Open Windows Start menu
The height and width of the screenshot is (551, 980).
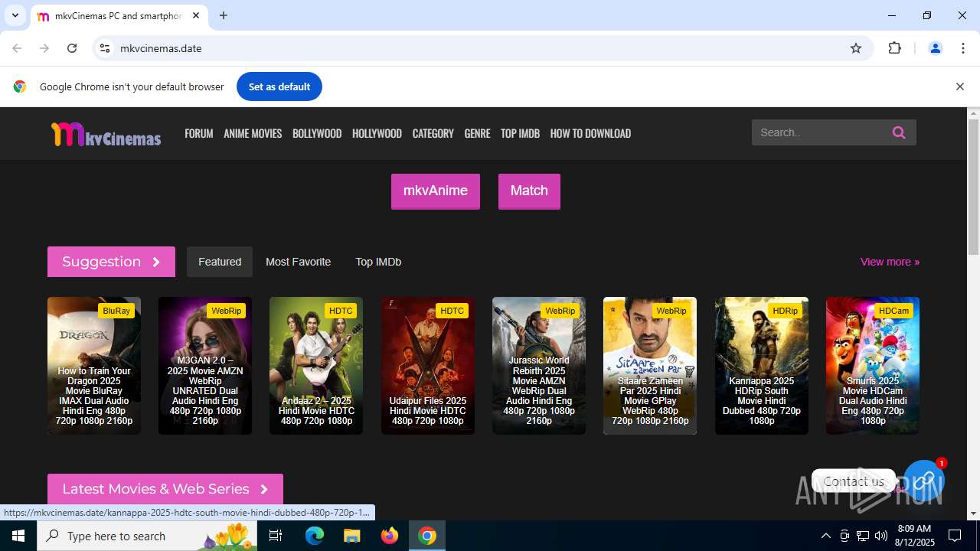click(18, 536)
